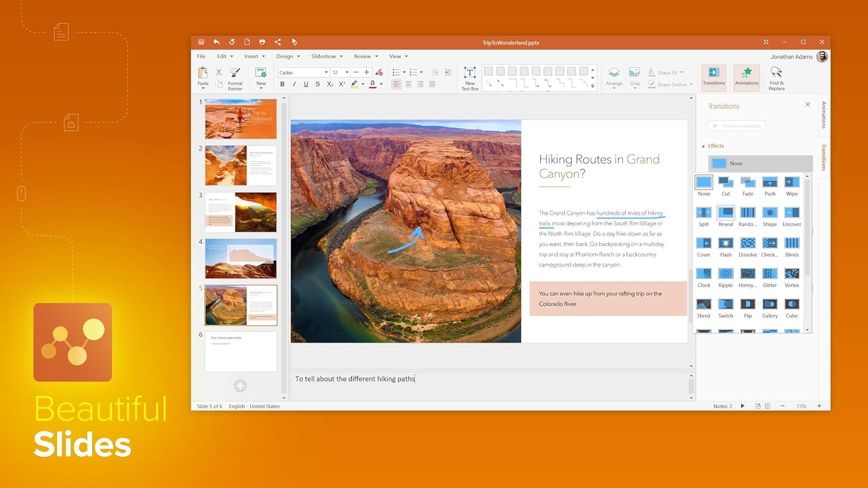Image resolution: width=868 pixels, height=488 pixels.
Task: Expand the Effects dropdown showing None
Action: [x=760, y=164]
